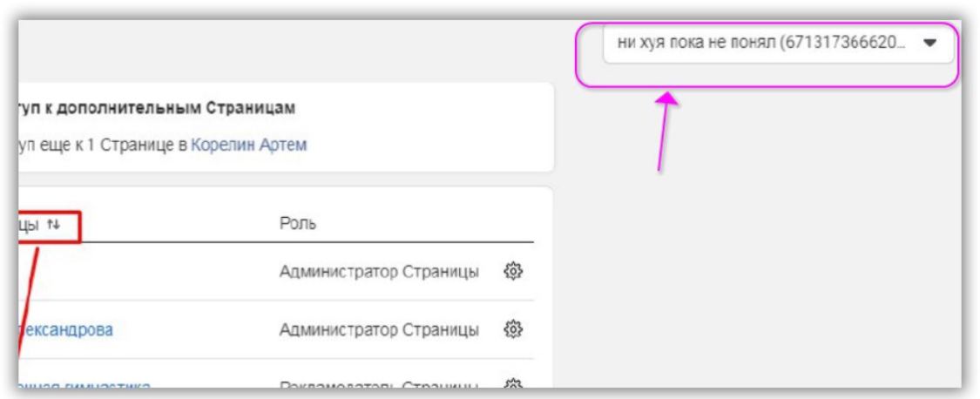Sort pages using the column sort arrows
Screen dimensions: 980x399
point(54,225)
